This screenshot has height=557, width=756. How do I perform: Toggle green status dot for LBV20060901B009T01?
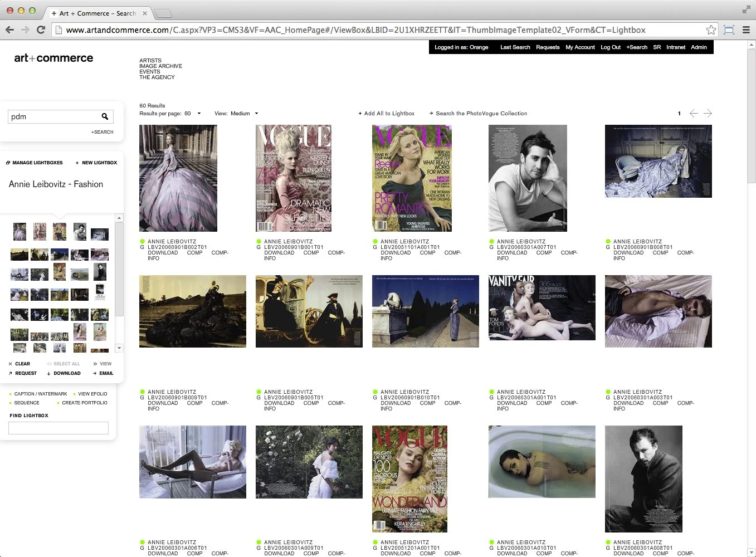coord(142,392)
